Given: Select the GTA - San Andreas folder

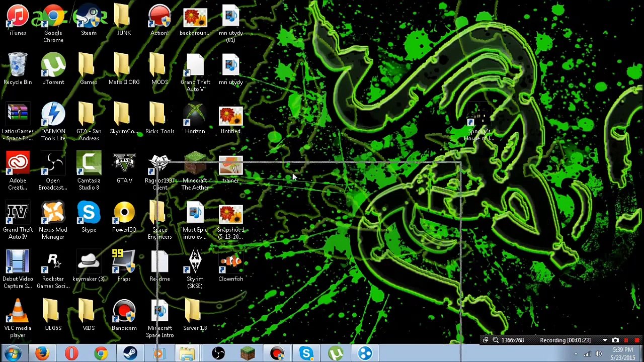Looking at the screenshot, I should click(x=89, y=122).
